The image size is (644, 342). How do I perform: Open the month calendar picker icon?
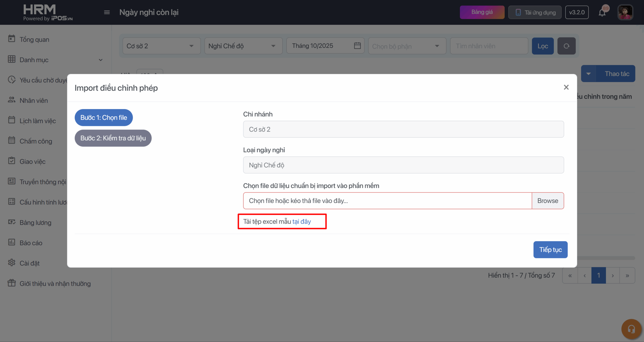[357, 46]
